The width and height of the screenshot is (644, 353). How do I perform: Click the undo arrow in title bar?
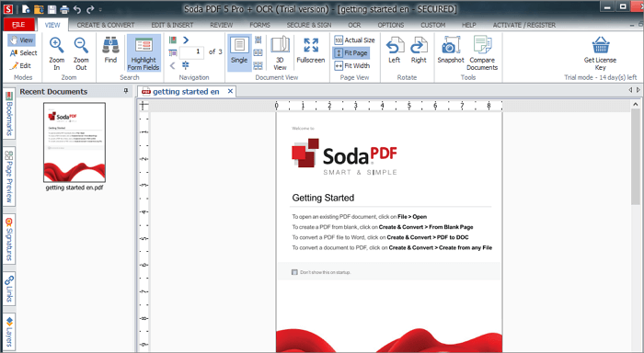click(x=77, y=9)
